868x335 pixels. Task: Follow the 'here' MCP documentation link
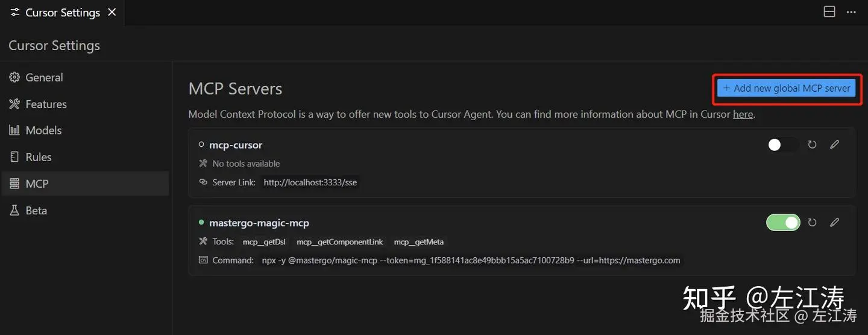[x=743, y=114]
